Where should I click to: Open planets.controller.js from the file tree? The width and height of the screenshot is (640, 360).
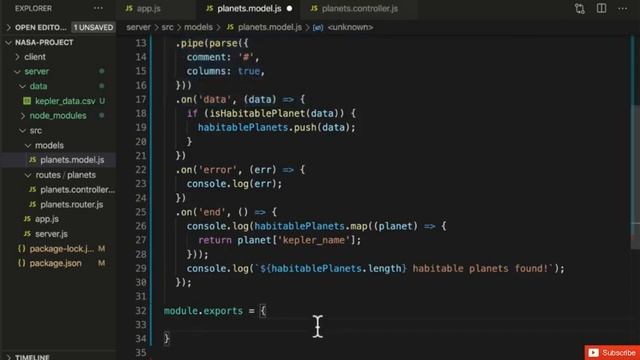click(x=77, y=189)
